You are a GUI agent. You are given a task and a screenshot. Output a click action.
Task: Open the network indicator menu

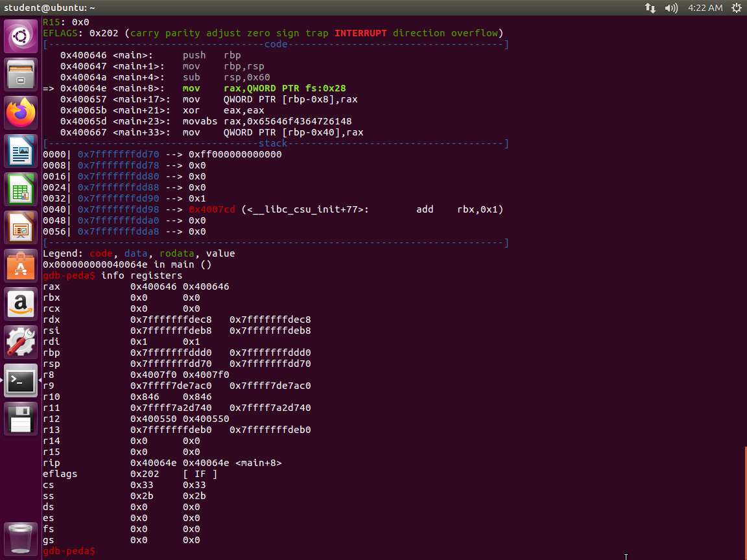[650, 8]
